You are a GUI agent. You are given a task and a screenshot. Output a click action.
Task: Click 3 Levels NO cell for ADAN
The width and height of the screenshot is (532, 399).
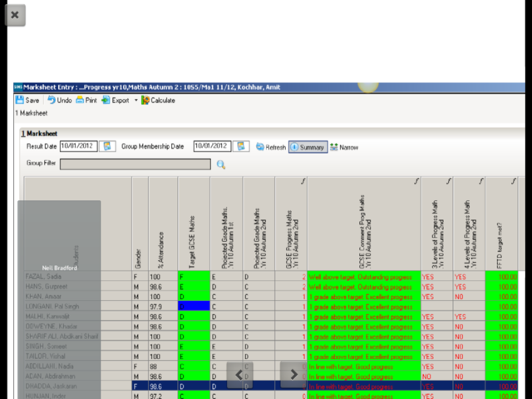click(x=437, y=377)
